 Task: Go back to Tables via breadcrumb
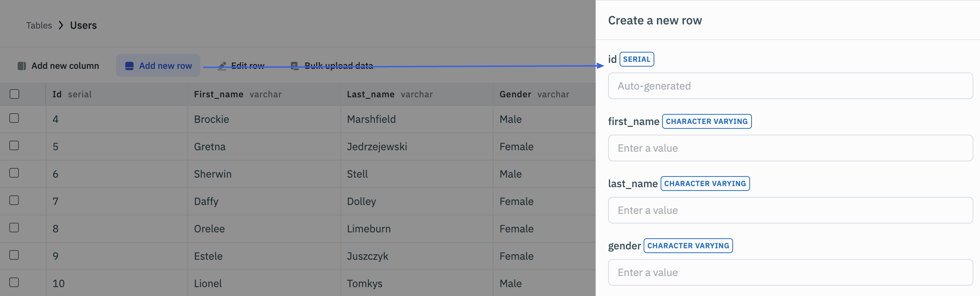(39, 26)
